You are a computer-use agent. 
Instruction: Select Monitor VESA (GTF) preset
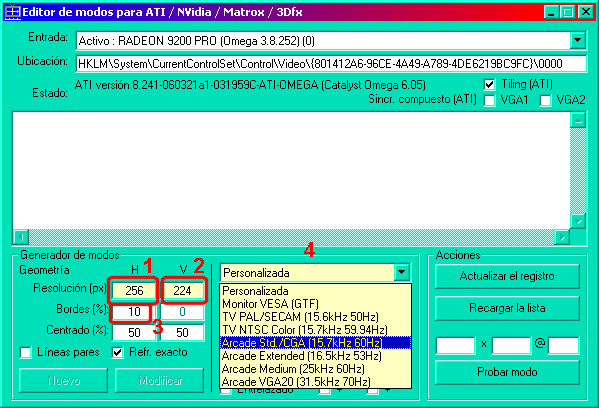(316, 304)
